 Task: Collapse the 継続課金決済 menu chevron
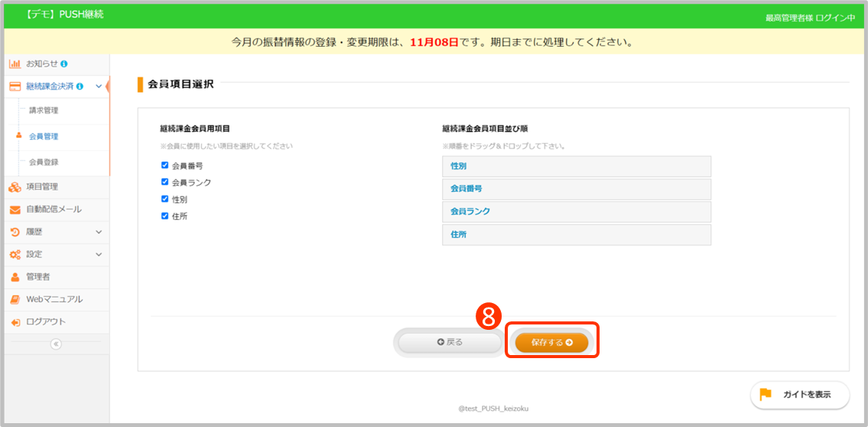[99, 86]
